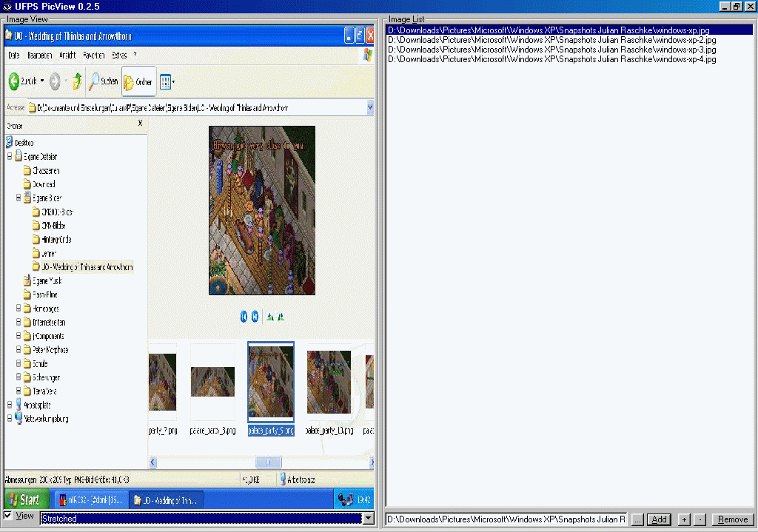The image size is (758, 532).
Task: Restore the UFPS PicView window
Action: [x=737, y=6]
